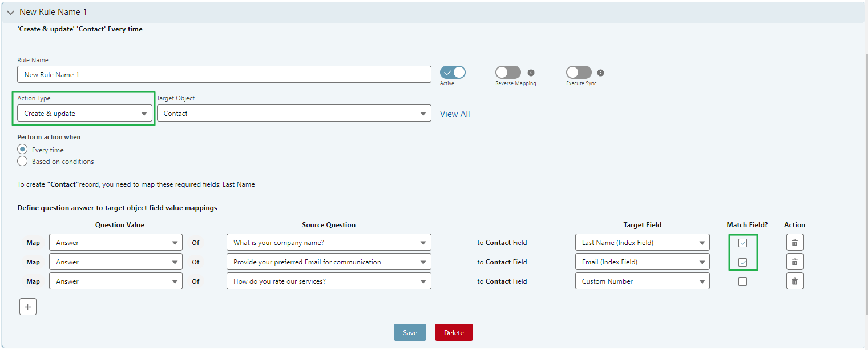868x350 pixels.
Task: Enable Execute Sync
Action: (579, 72)
